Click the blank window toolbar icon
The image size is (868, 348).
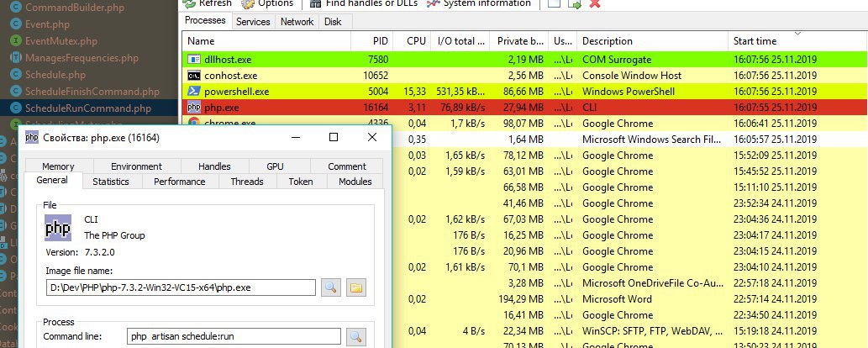tap(554, 3)
